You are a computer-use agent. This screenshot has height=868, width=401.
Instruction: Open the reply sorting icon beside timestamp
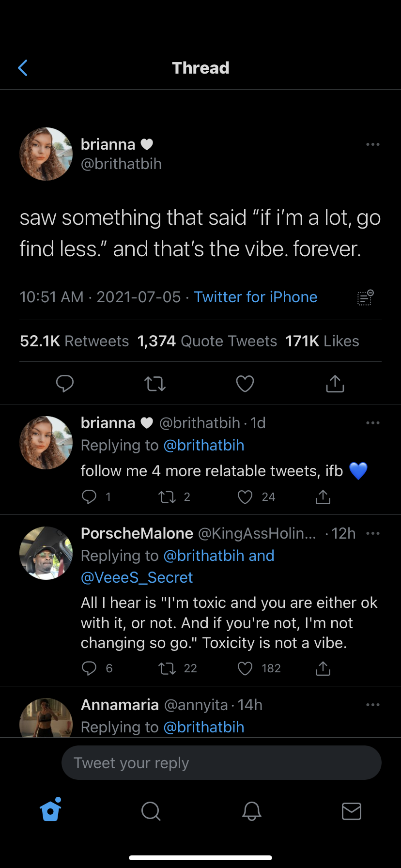pyautogui.click(x=365, y=297)
